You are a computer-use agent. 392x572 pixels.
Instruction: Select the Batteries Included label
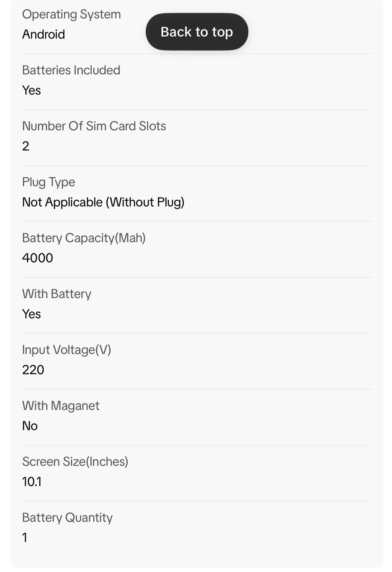pyautogui.click(x=71, y=70)
